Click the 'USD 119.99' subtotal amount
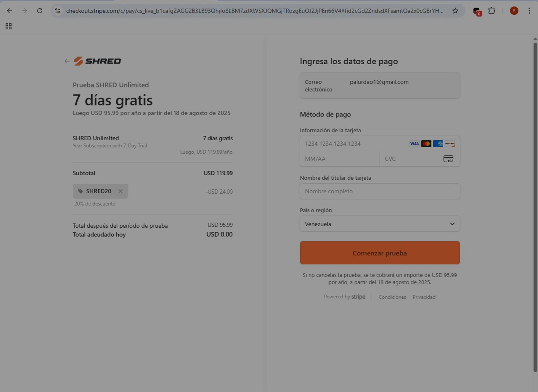The image size is (538, 392). click(218, 173)
